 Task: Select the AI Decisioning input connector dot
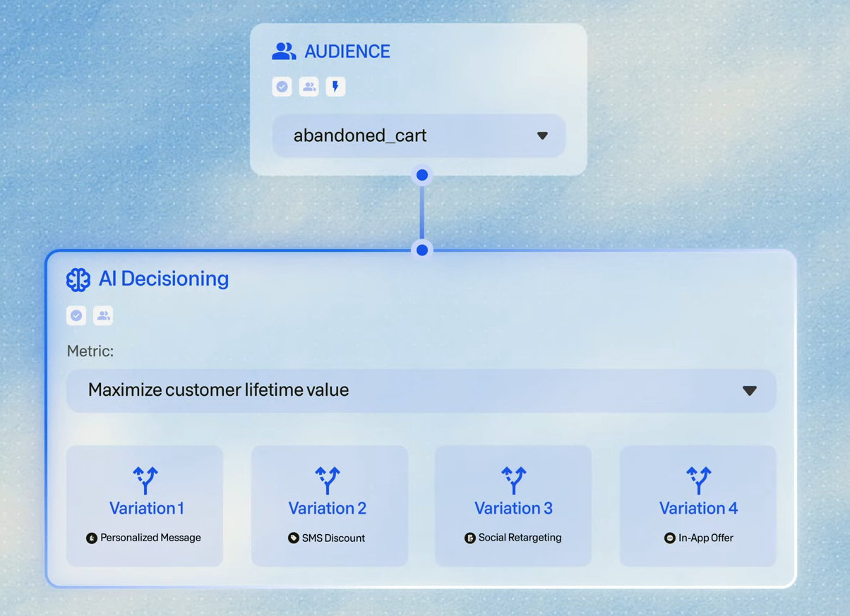pyautogui.click(x=422, y=250)
